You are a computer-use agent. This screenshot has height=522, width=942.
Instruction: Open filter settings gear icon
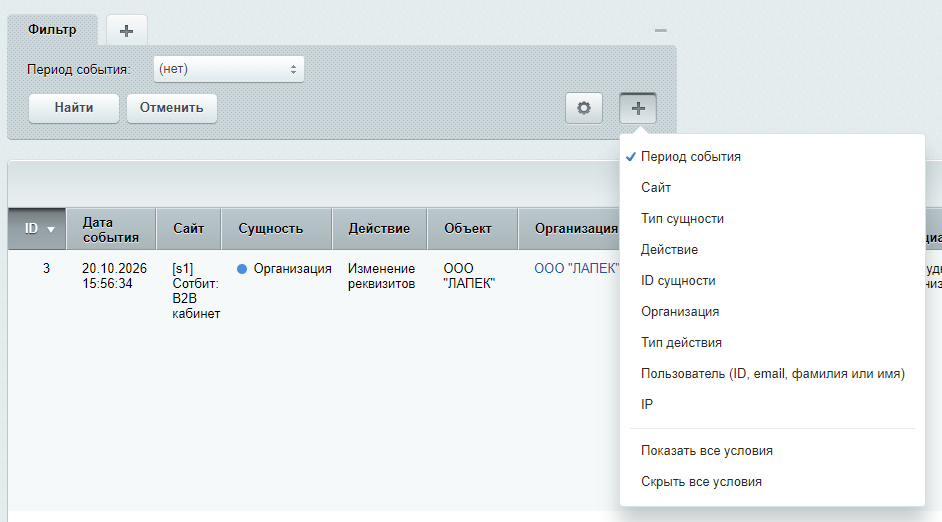(583, 108)
